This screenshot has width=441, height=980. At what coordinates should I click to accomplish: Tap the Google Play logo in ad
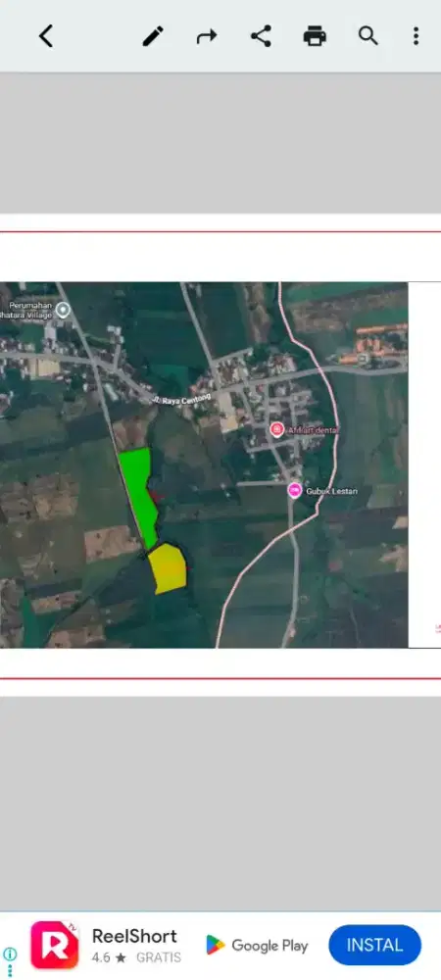click(x=258, y=946)
